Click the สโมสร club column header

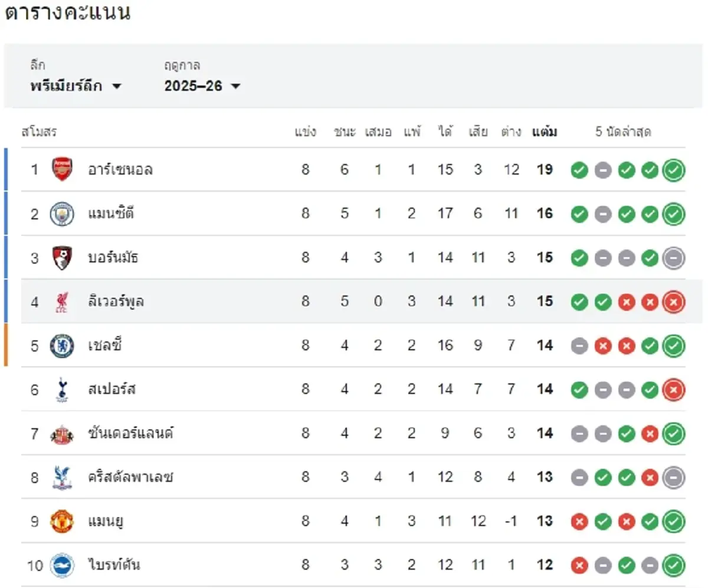click(39, 132)
